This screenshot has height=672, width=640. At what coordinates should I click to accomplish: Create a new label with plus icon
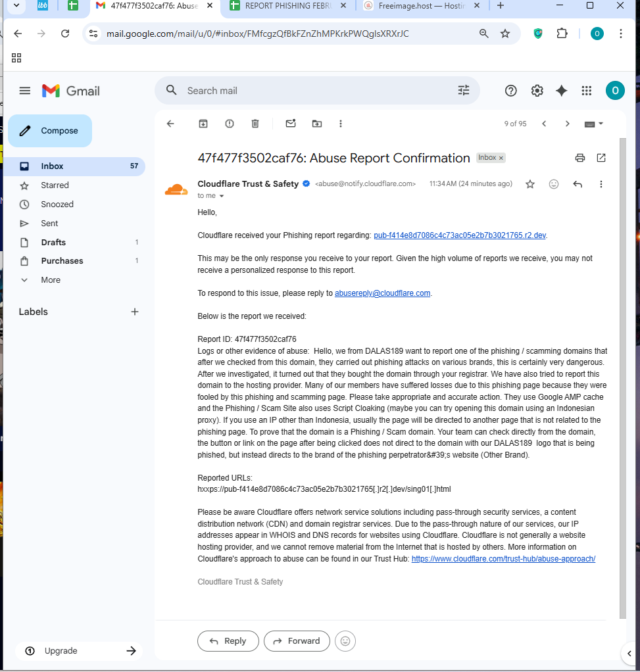pos(135,312)
